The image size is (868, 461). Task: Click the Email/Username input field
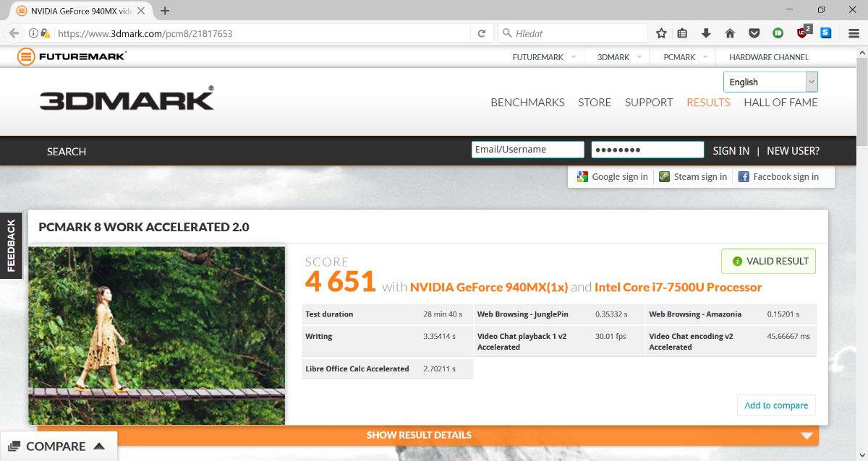[527, 150]
